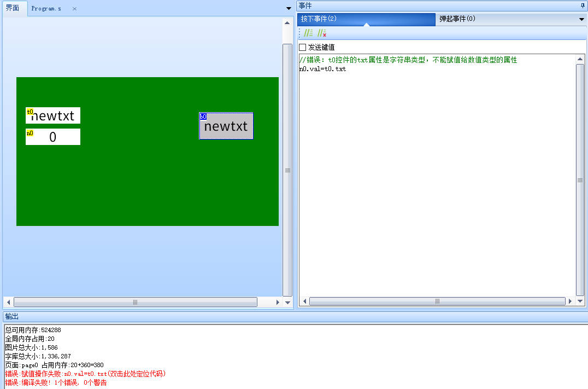Click the green comment code icon
588x389 pixels.
[309, 33]
